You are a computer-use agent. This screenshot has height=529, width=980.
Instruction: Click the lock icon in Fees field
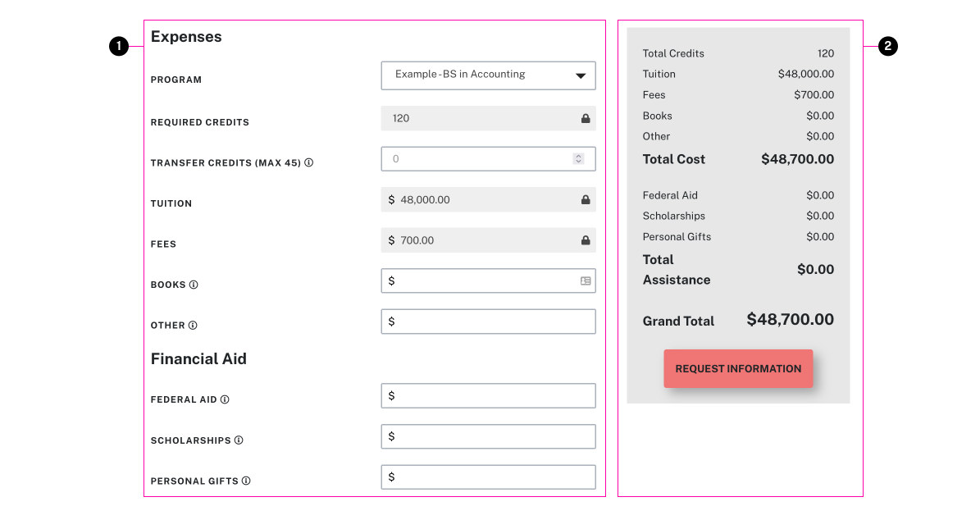[586, 240]
